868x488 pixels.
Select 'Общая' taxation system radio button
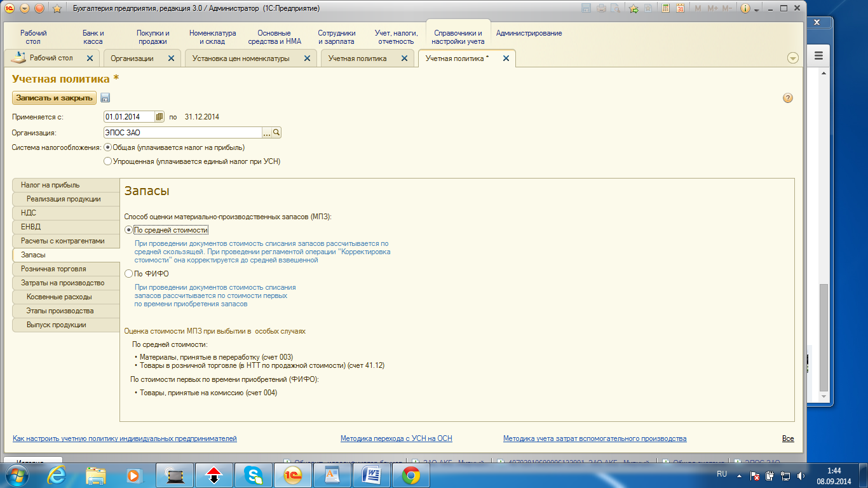(x=107, y=147)
